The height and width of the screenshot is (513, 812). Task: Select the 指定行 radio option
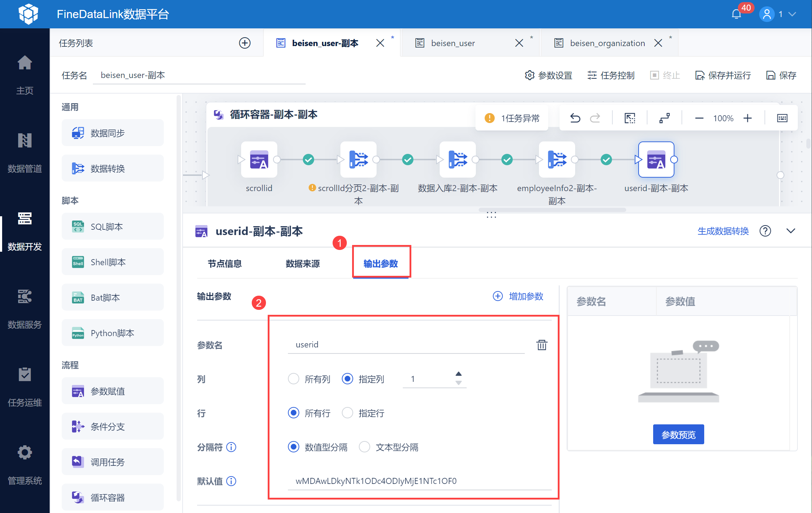pos(347,413)
